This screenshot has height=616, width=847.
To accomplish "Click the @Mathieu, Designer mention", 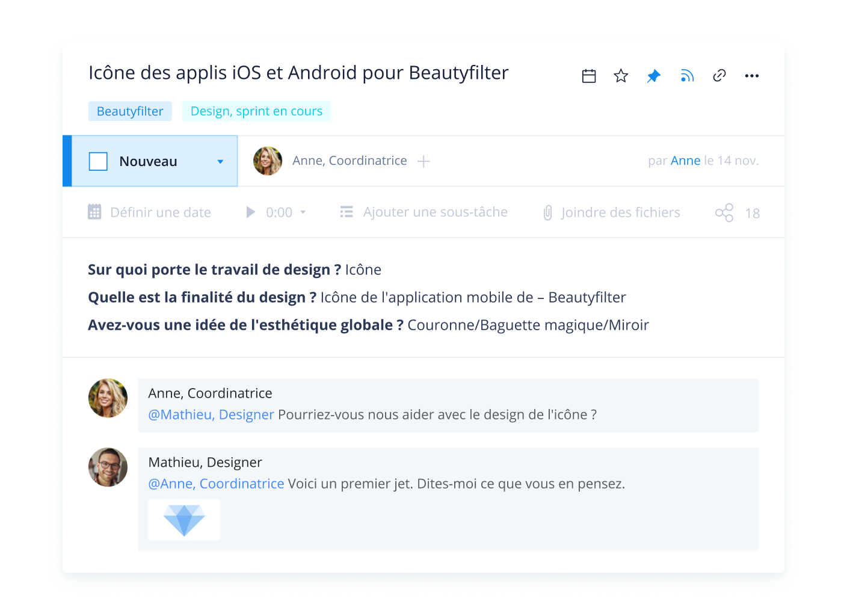I will coord(211,414).
